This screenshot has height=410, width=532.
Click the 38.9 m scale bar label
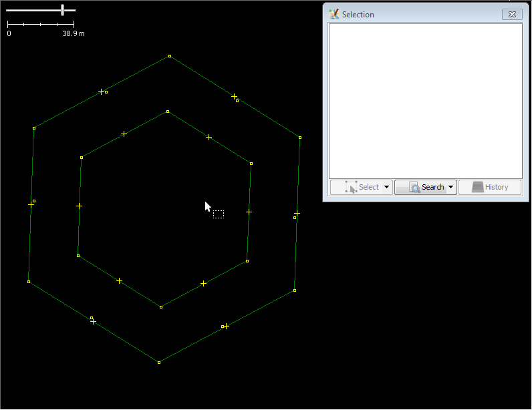click(74, 33)
